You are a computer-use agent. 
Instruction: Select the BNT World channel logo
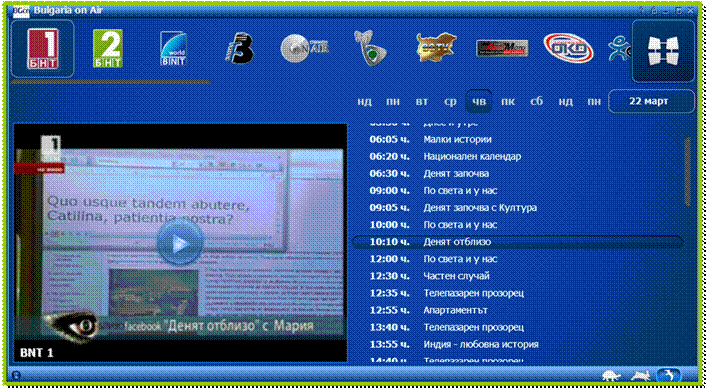[x=173, y=48]
